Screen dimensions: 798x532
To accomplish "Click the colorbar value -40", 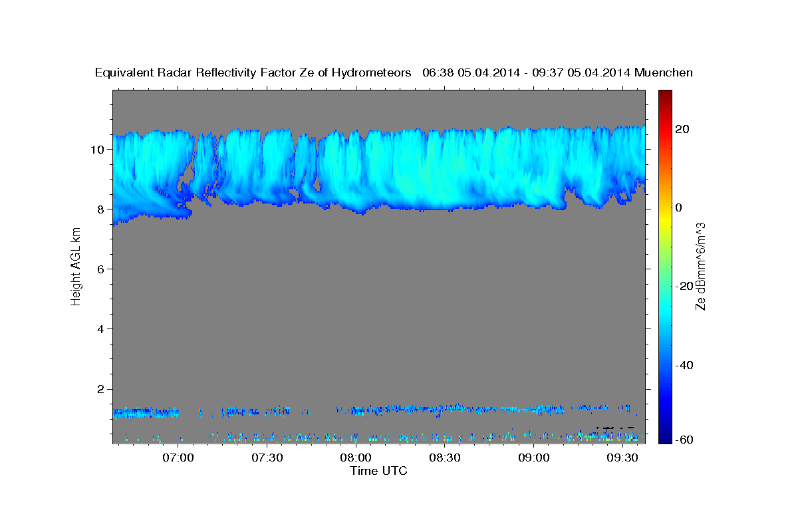I will pyautogui.click(x=684, y=365).
